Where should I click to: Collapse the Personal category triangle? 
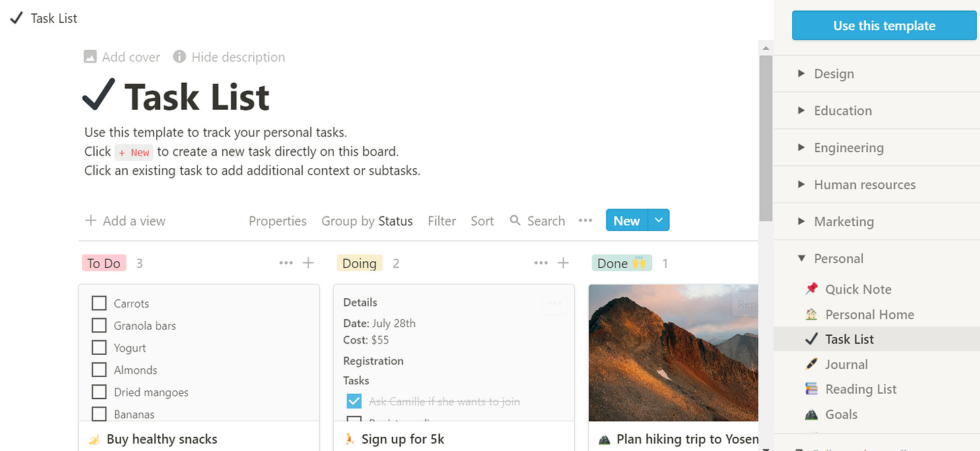pyautogui.click(x=801, y=258)
